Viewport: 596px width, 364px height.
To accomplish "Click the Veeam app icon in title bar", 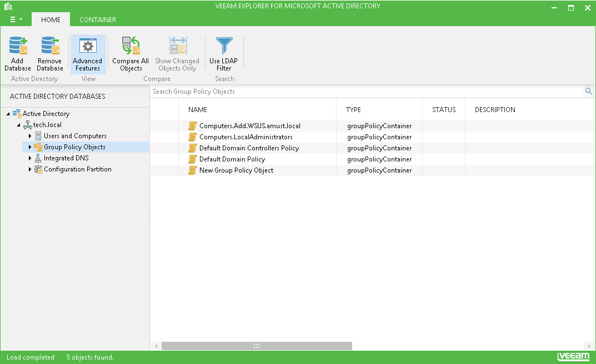I will [8, 7].
